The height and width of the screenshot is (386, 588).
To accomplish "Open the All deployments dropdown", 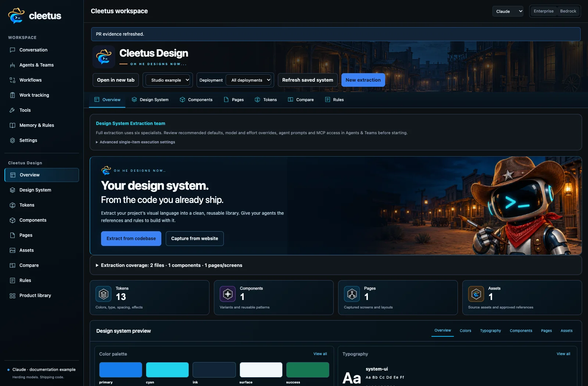I will click(249, 80).
